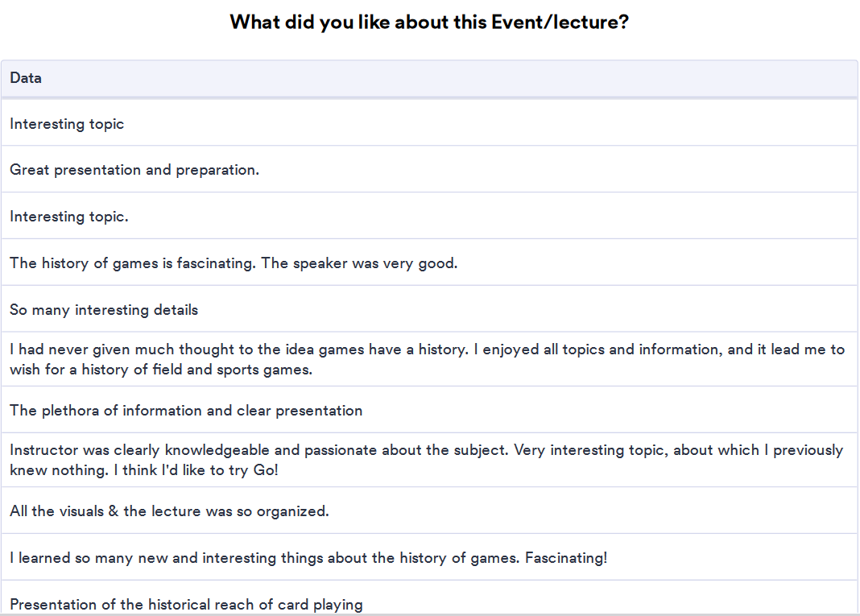860x616 pixels.
Task: Select 'Presentation of the historical reach of card playing'
Action: [x=186, y=604]
